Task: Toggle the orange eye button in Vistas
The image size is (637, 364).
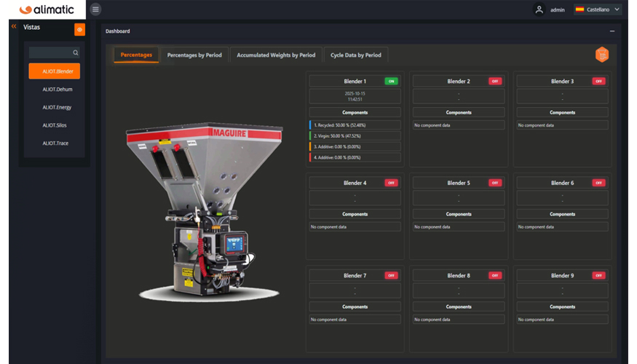Action: click(x=79, y=29)
